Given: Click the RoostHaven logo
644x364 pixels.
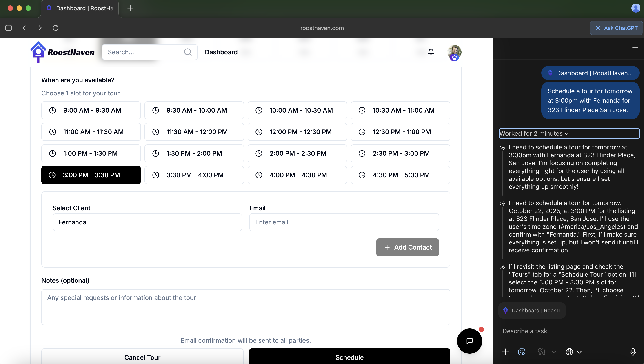Looking at the screenshot, I should coord(62,52).
